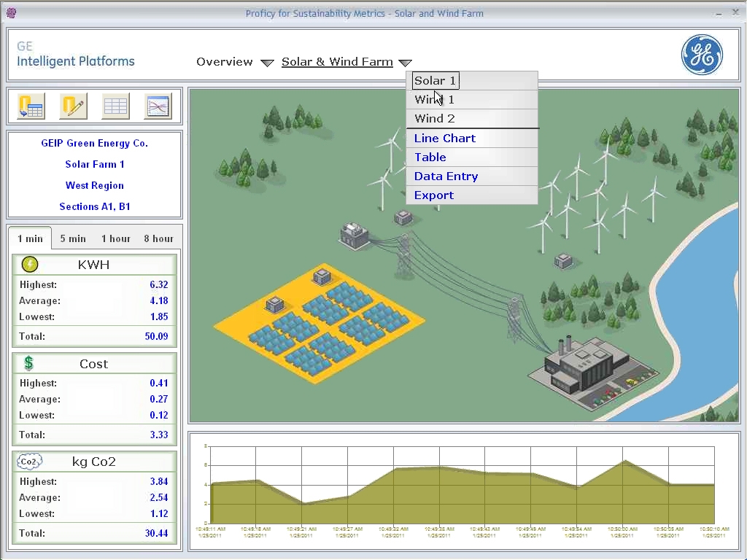Close the Proficy window
This screenshot has width=747, height=560.
[x=735, y=13]
